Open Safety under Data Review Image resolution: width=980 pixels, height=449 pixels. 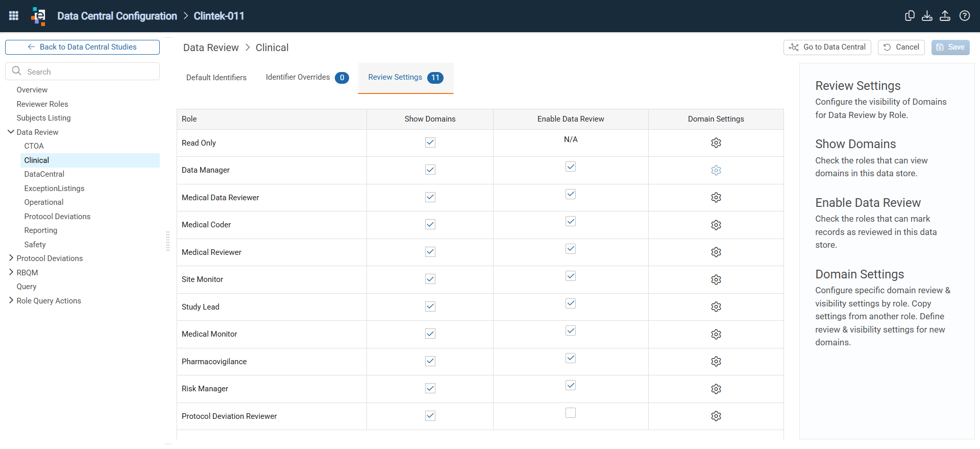(x=35, y=245)
